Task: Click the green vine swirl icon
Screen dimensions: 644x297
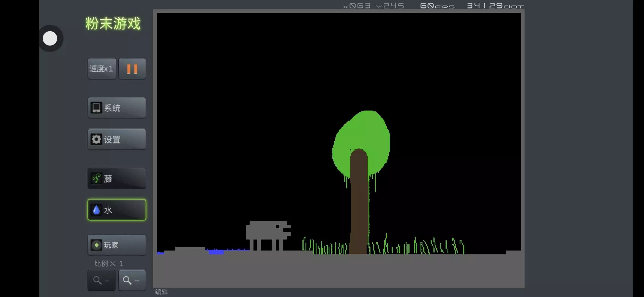Action: coord(96,178)
